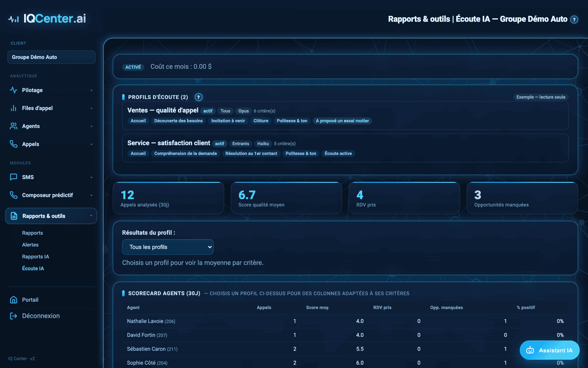
Task: Click the Opportunités manquées card
Action: pyautogui.click(x=522, y=198)
